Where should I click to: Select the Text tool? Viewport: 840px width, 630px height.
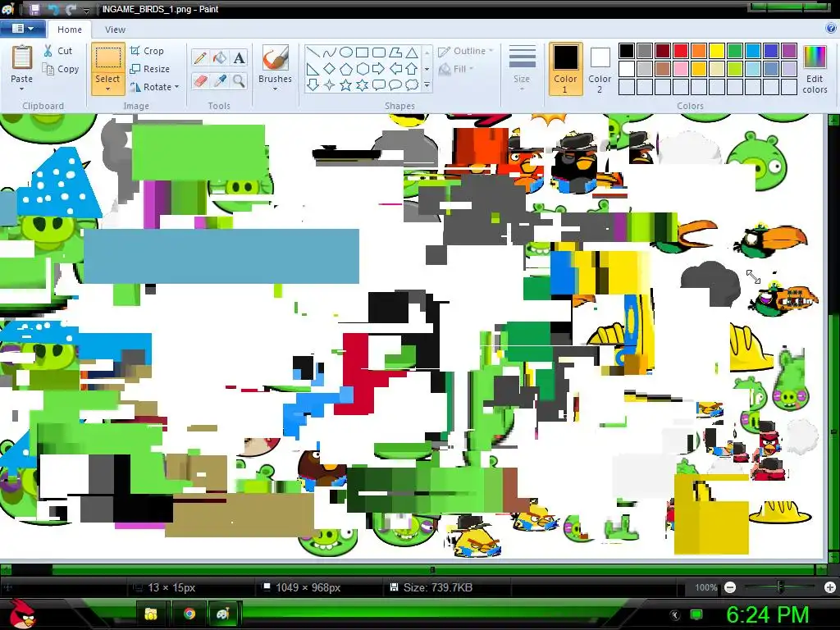click(x=239, y=57)
